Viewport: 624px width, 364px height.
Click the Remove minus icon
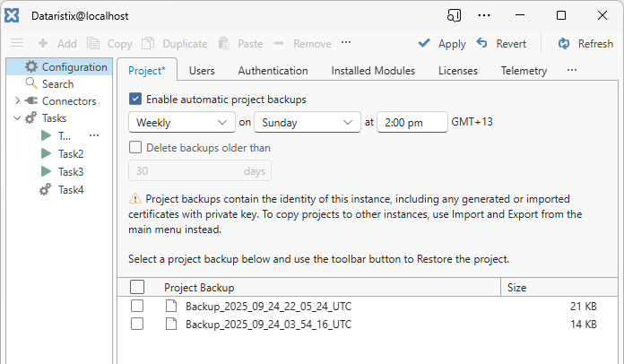(x=279, y=43)
